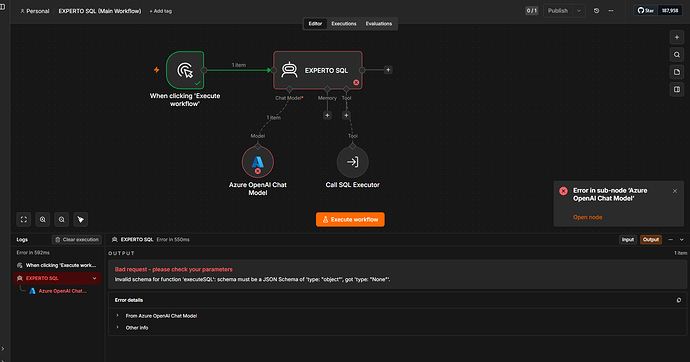
Task: Add a Tool sub-node via plus
Action: click(x=346, y=115)
